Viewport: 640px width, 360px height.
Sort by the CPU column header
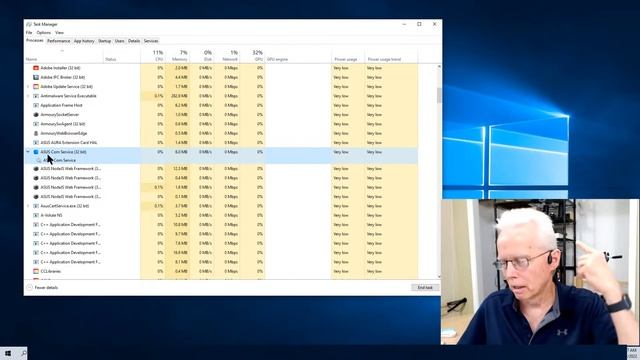(153, 55)
